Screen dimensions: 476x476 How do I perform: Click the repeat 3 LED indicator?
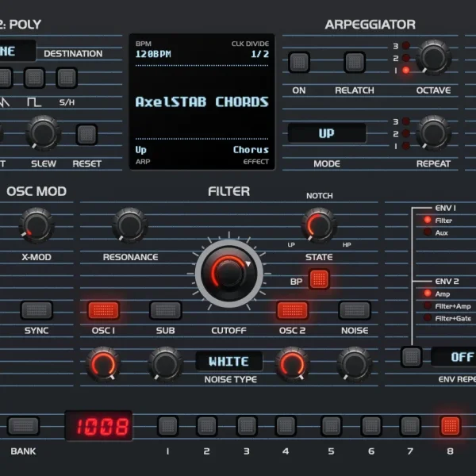pyautogui.click(x=406, y=121)
